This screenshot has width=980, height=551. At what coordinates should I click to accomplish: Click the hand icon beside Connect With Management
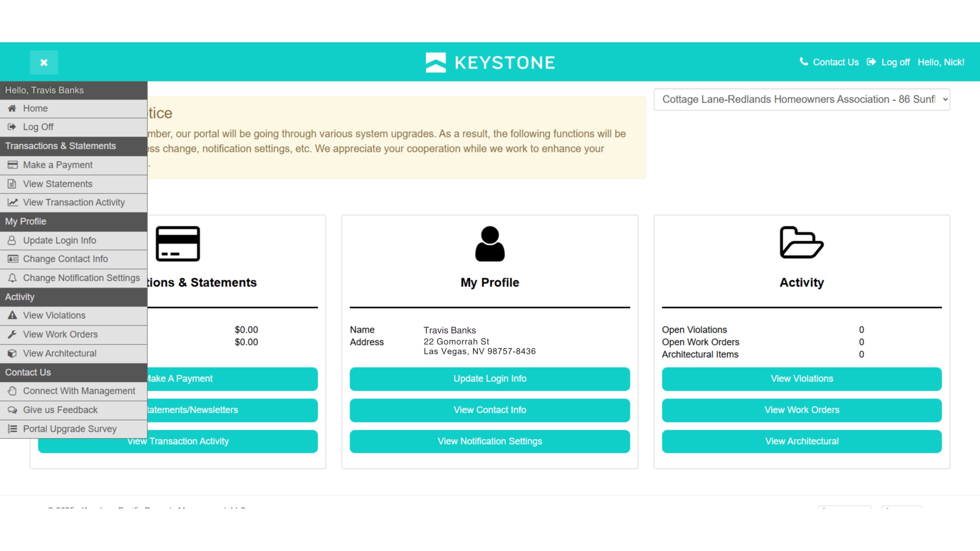[x=12, y=391]
